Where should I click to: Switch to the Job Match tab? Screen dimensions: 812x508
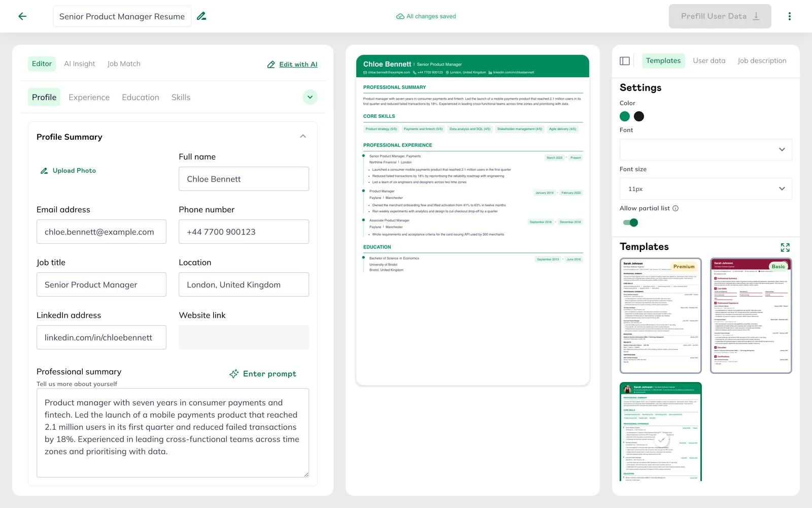click(x=124, y=63)
